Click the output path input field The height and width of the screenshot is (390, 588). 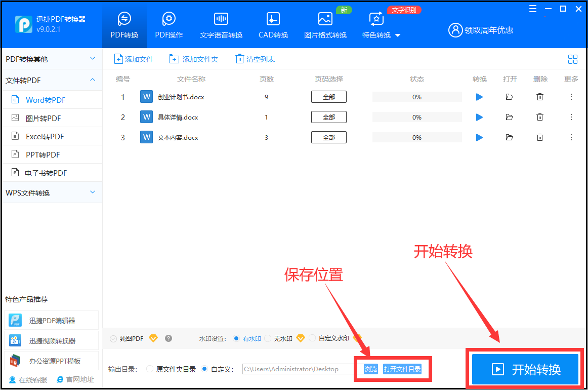click(x=299, y=369)
